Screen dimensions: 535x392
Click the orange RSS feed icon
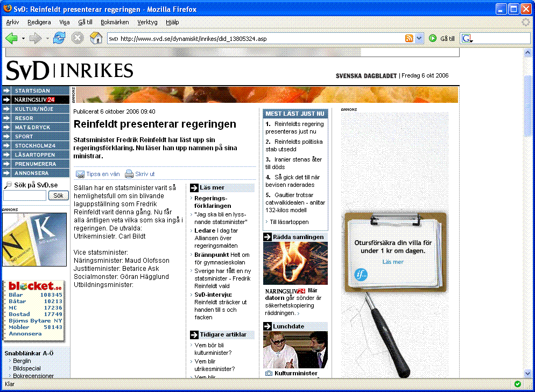point(409,39)
